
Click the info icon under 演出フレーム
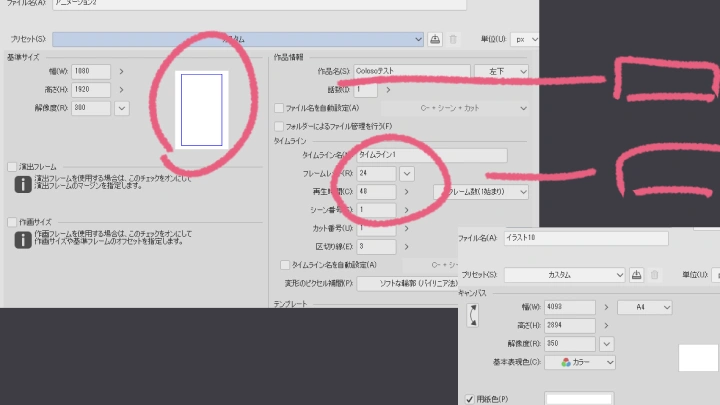[21, 183]
